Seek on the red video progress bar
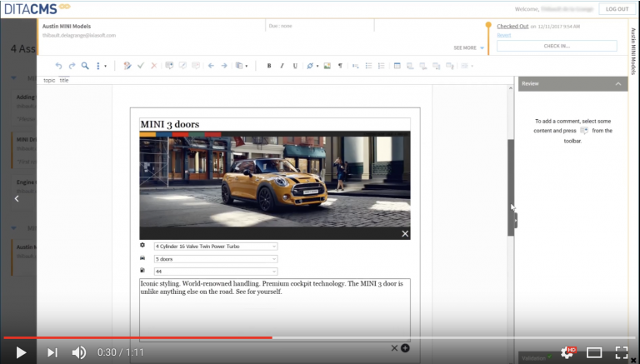The width and height of the screenshot is (640, 364). pos(138,338)
